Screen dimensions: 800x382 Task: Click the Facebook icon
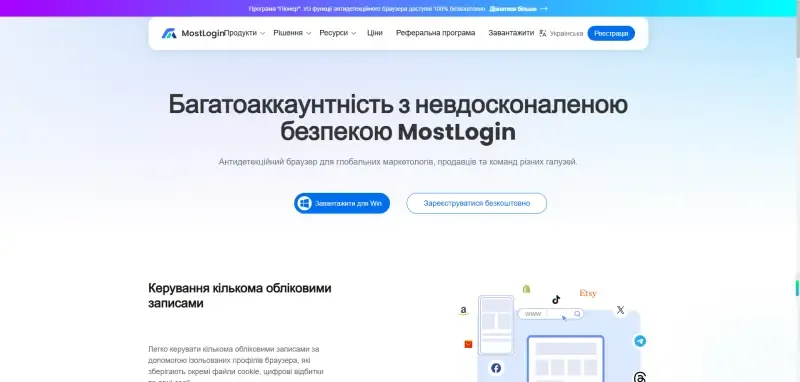pos(496,368)
